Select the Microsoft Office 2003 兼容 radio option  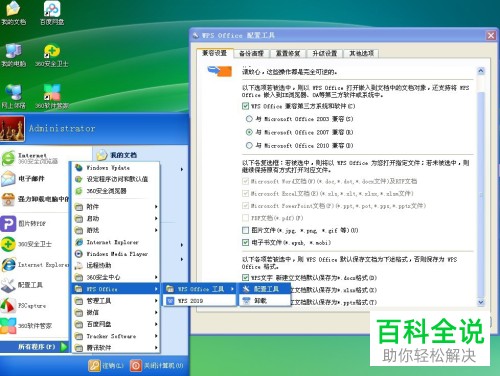click(249, 119)
